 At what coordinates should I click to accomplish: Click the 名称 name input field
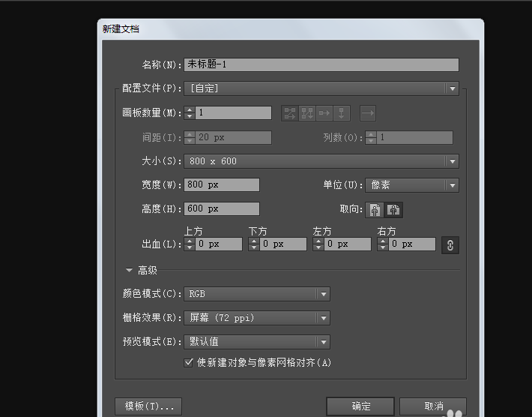point(321,65)
